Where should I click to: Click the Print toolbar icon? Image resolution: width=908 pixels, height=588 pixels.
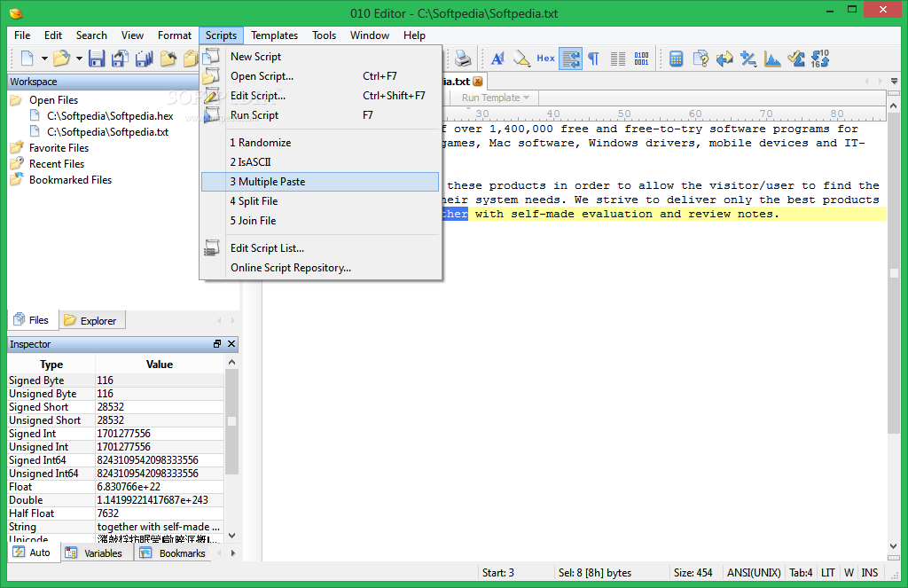(463, 58)
